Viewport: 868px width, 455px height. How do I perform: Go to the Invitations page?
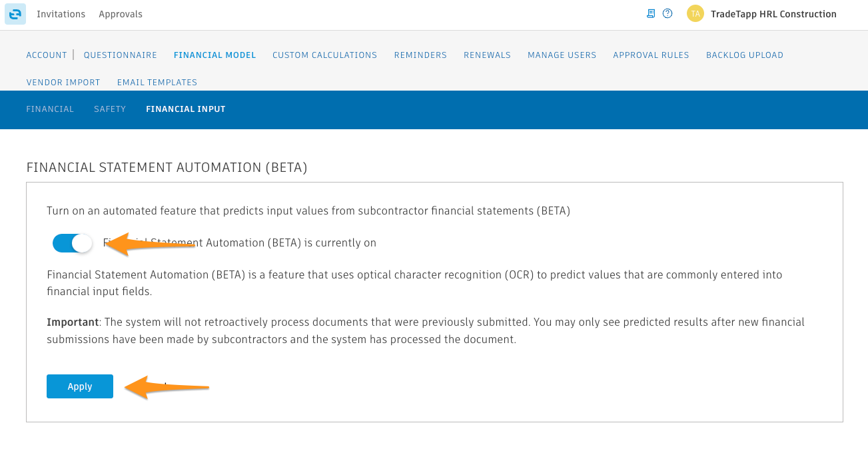[61, 14]
